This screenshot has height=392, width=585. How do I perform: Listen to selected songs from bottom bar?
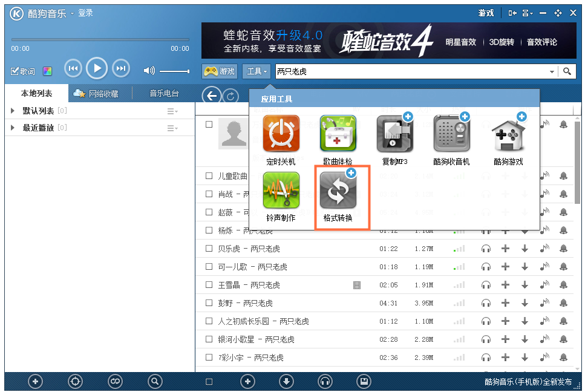(x=325, y=381)
